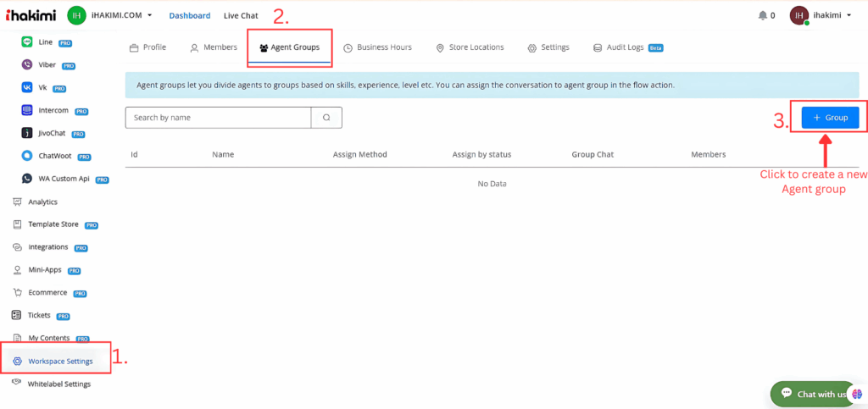Click the Search by name field
868x409 pixels.
(218, 118)
